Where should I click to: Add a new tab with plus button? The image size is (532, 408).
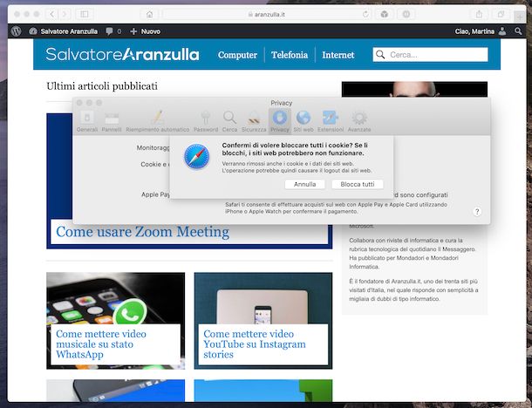click(x=520, y=17)
